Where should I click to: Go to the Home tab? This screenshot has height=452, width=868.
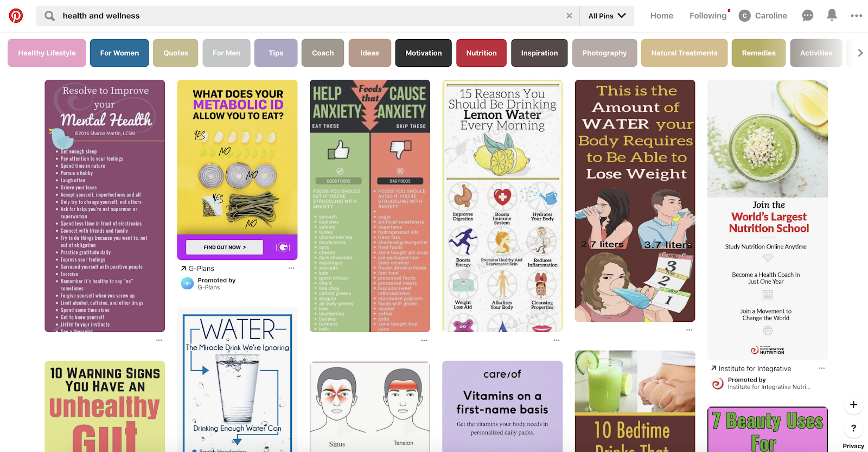(661, 16)
